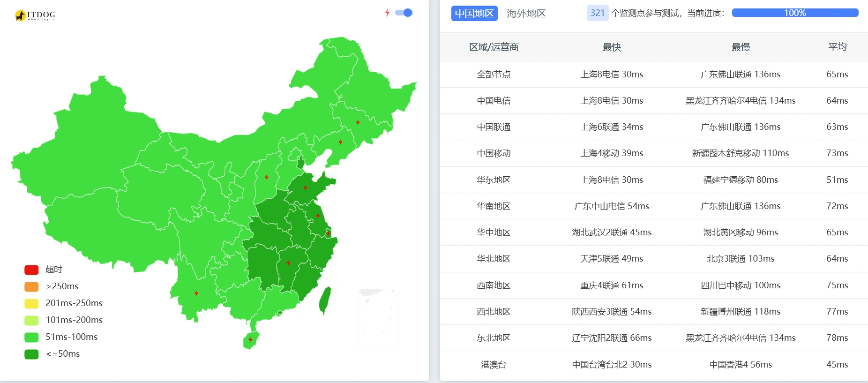Click the 100% progress bar

(x=795, y=13)
